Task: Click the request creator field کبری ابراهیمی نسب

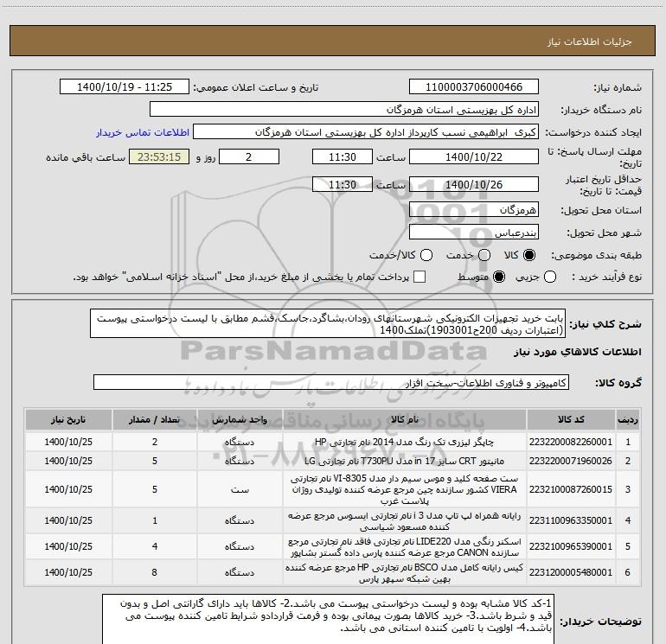Action: pos(366,132)
